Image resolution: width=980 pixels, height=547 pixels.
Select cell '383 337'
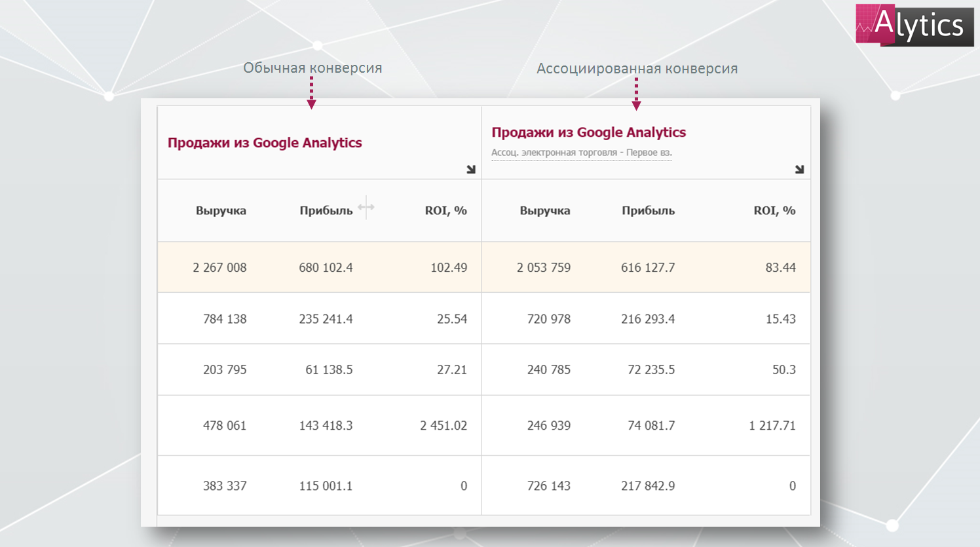(x=225, y=486)
